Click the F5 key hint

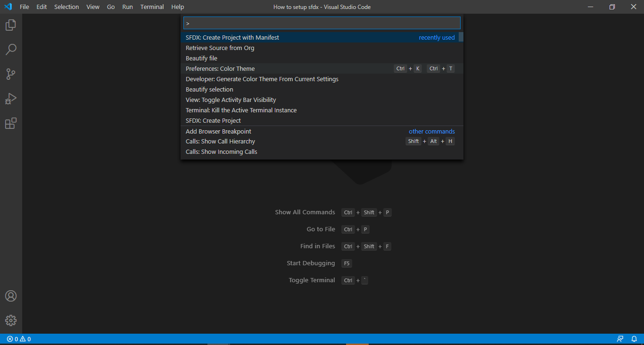click(x=347, y=263)
